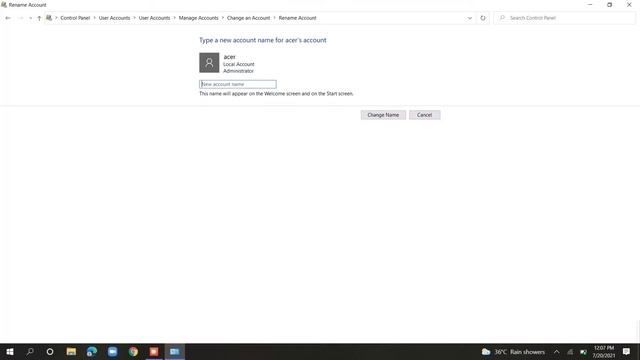The image size is (640, 360).
Task: Open the first User Accounts breadcrumb
Action: click(114, 18)
